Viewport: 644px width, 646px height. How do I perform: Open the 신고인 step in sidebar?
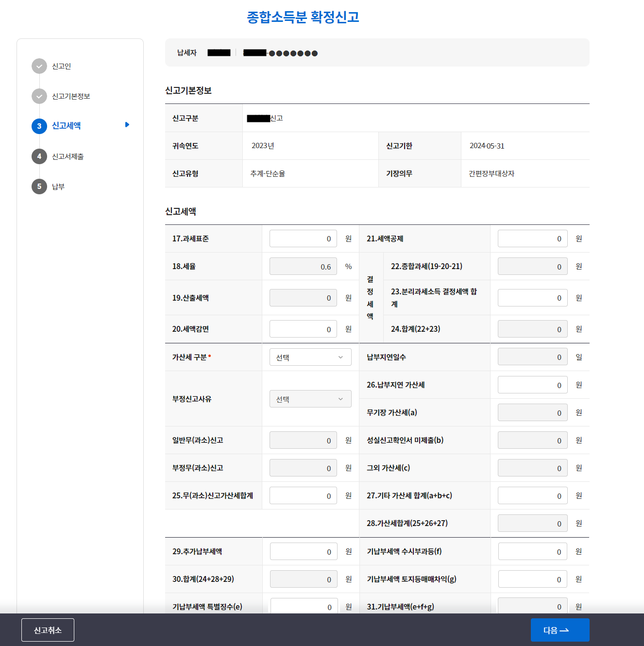[x=62, y=66]
